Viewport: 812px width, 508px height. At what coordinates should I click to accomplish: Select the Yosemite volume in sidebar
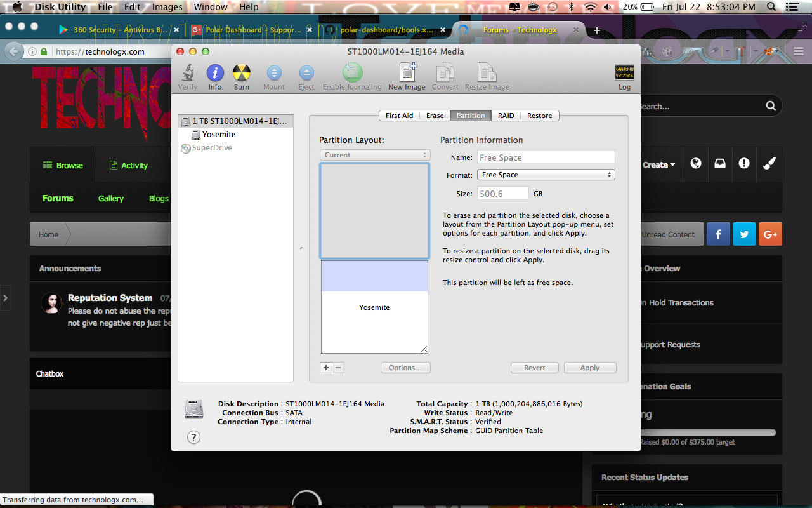[x=219, y=135]
